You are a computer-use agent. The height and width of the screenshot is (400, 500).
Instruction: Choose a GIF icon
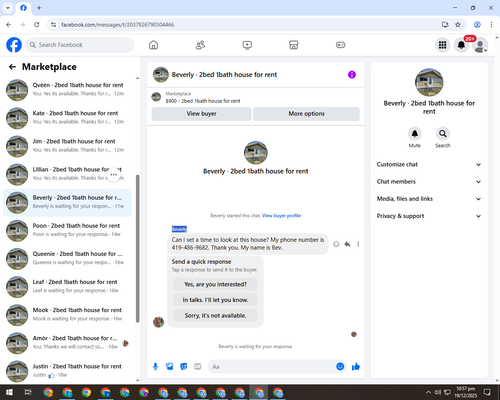198,367
